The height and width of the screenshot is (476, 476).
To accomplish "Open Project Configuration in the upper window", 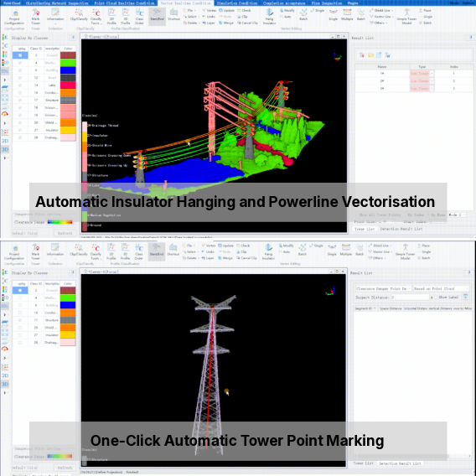I will click(x=14, y=17).
